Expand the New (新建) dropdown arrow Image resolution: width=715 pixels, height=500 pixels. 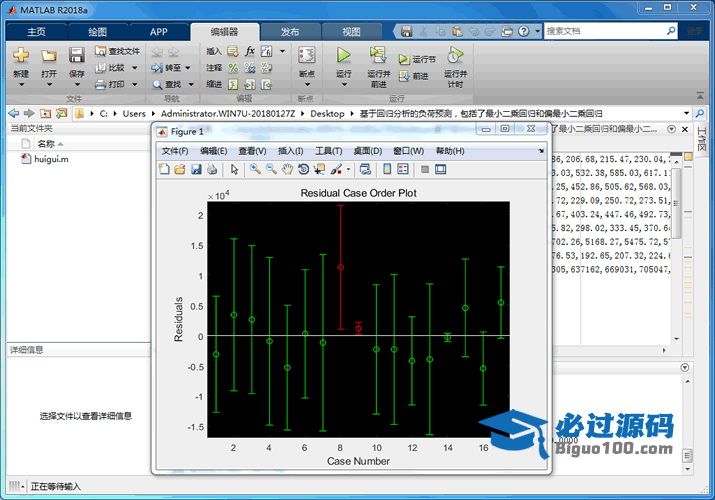21,85
